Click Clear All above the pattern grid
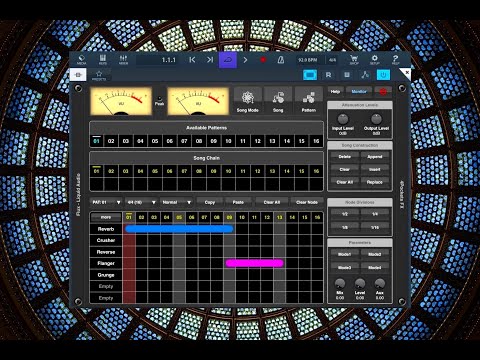This screenshot has height=360, width=480. click(x=272, y=202)
